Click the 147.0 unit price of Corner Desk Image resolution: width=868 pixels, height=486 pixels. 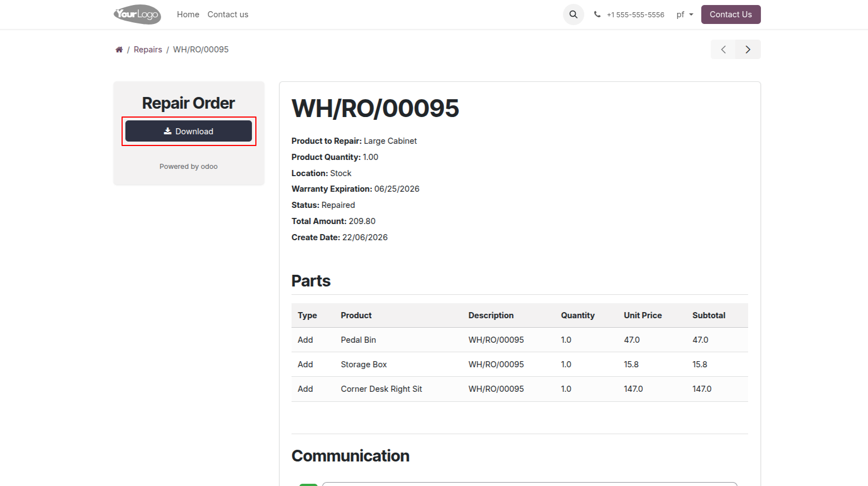coord(633,389)
